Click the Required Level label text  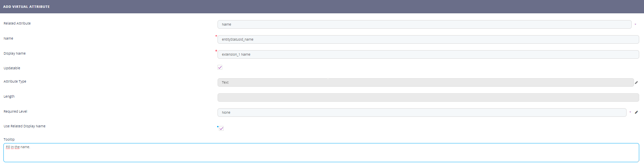click(x=15, y=112)
